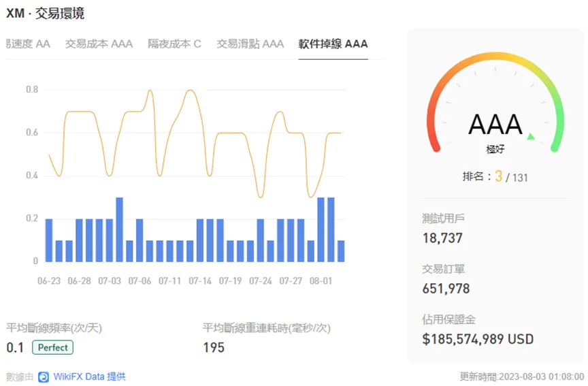Click the last blue bar in the chart
Viewport: 588px width, 386px height.
tap(341, 251)
